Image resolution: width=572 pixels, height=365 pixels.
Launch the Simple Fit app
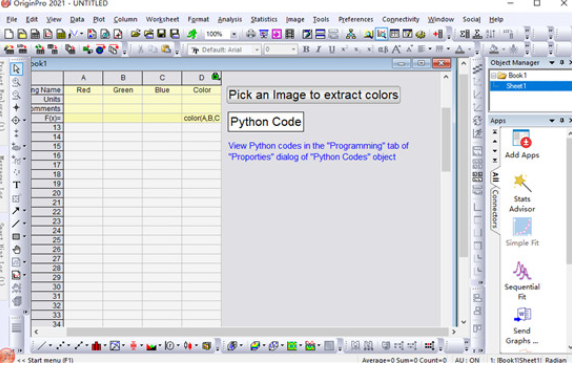point(522,232)
